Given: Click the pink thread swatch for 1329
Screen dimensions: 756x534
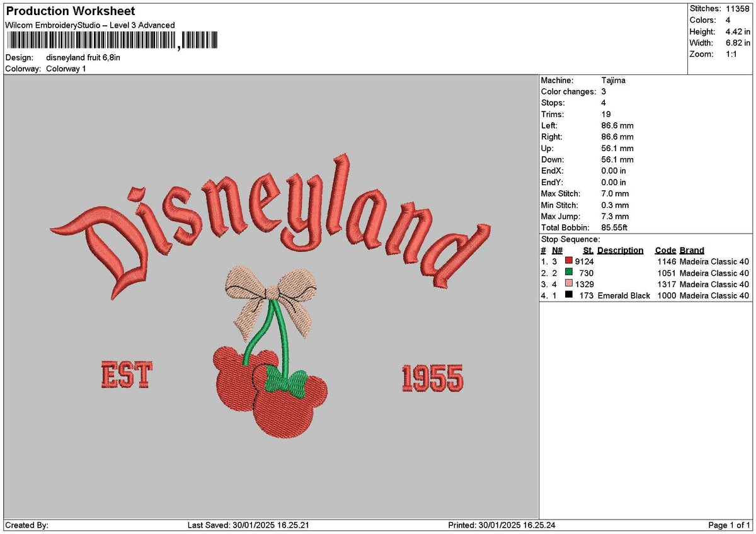Looking at the screenshot, I should click(568, 284).
